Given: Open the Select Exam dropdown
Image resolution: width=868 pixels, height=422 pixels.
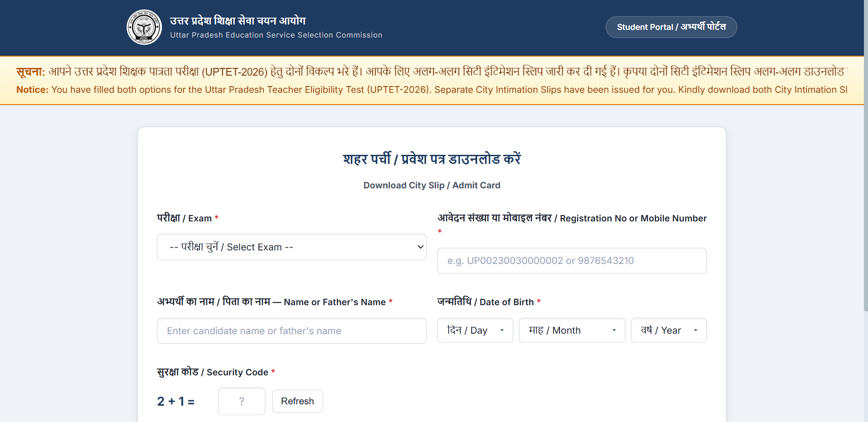Looking at the screenshot, I should point(292,247).
